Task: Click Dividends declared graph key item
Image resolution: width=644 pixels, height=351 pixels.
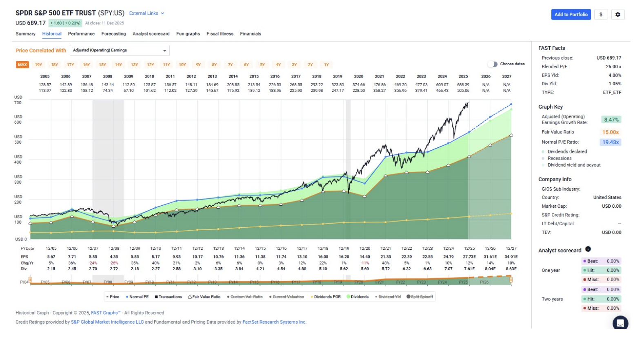Action: coord(564,151)
